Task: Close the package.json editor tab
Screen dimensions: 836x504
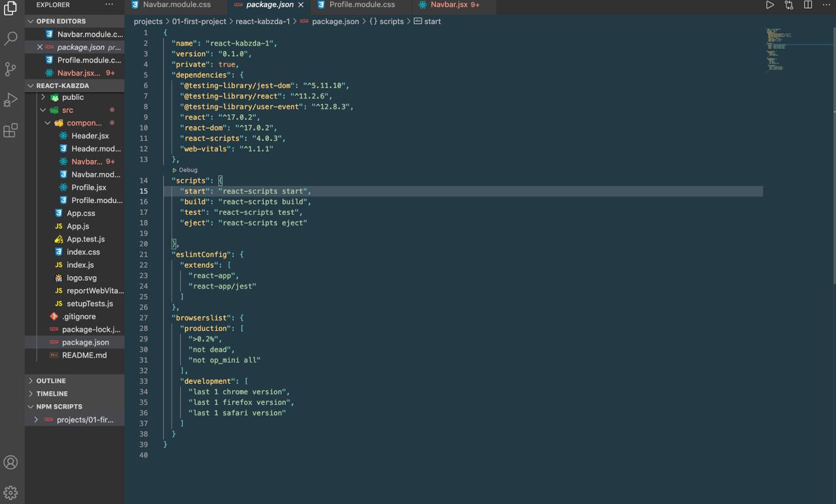Action: click(301, 5)
